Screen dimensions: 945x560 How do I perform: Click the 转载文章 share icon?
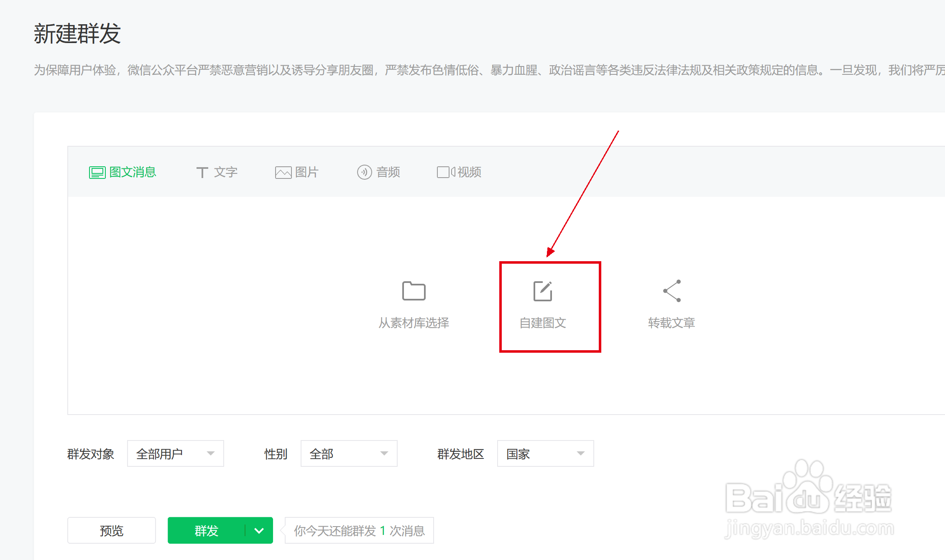[x=671, y=291]
